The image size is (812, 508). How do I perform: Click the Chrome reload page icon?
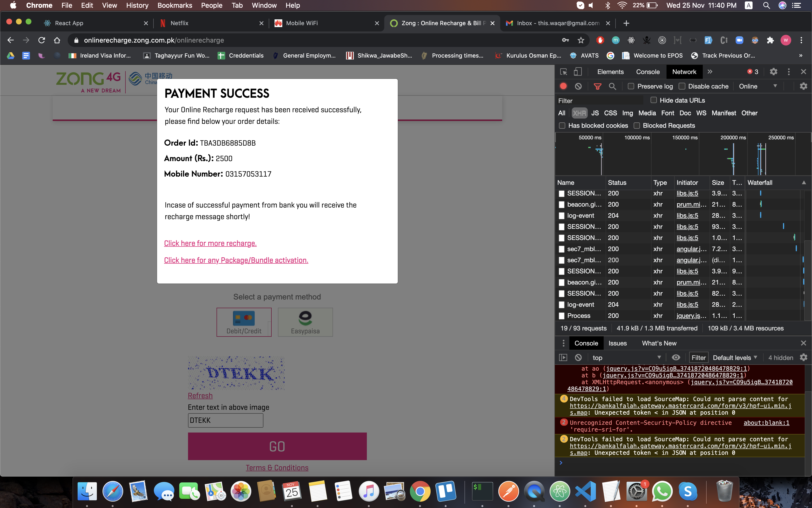pos(42,40)
